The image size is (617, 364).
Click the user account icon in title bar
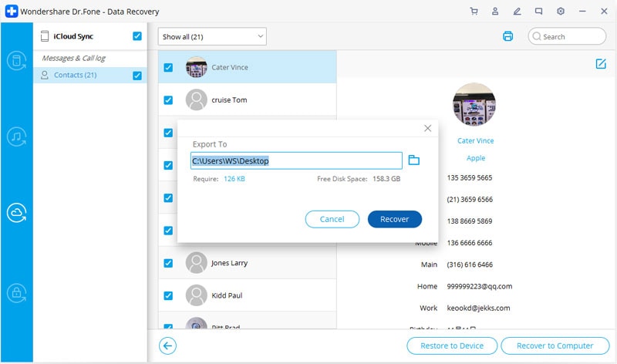point(495,12)
